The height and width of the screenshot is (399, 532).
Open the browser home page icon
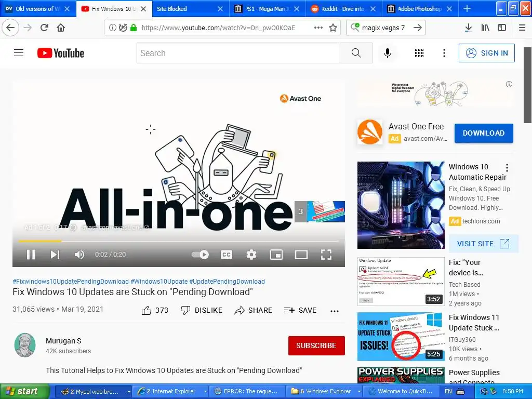[61, 28]
